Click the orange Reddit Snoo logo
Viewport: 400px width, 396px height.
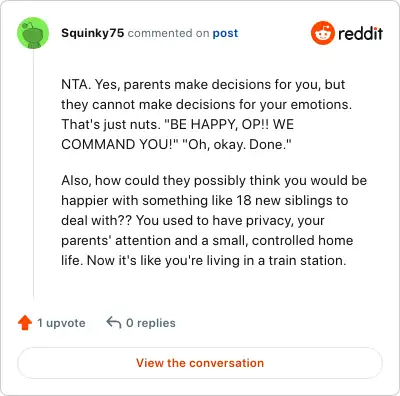323,33
